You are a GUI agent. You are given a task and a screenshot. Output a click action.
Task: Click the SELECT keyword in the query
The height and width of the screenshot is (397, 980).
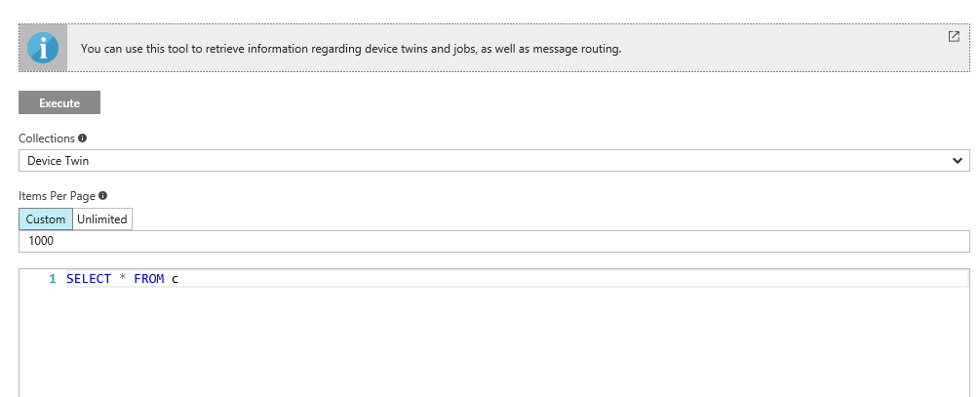click(89, 279)
